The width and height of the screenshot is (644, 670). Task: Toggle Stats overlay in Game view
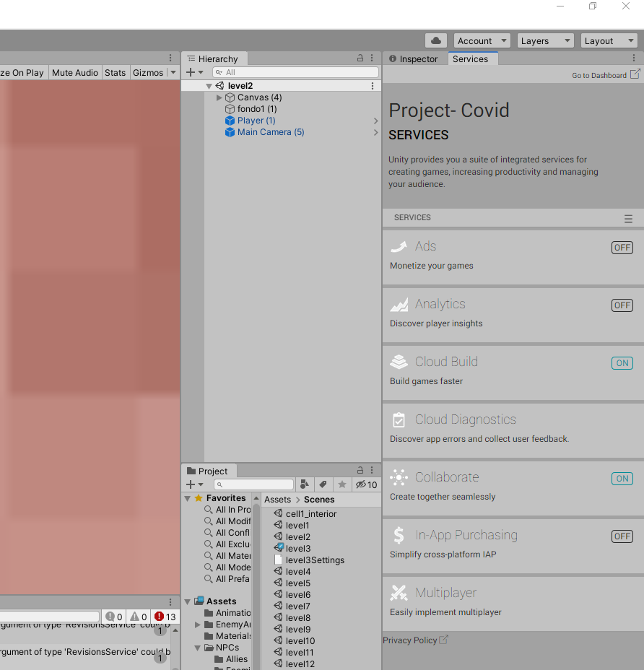115,73
